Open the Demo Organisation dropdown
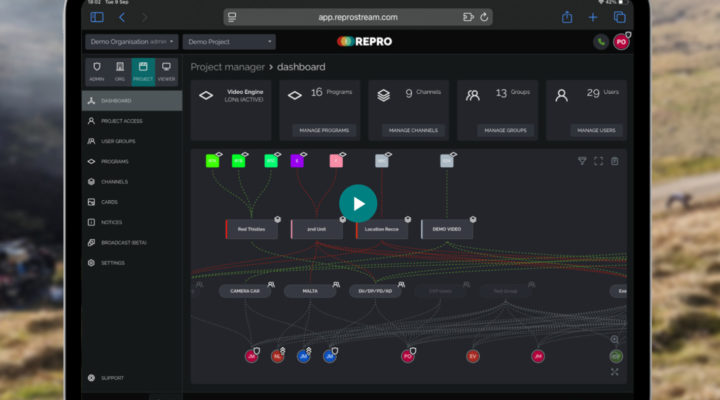 click(x=132, y=42)
